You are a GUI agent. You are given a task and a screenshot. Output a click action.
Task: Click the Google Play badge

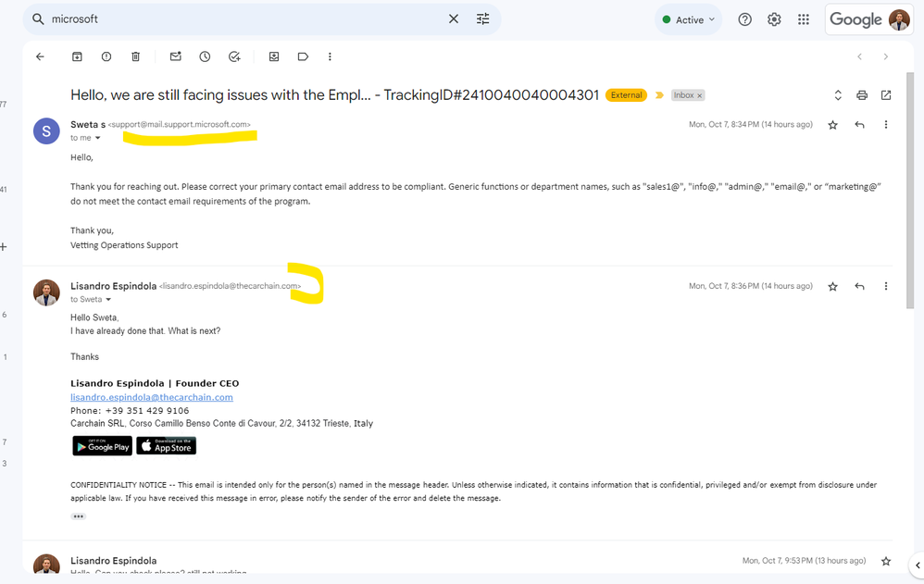103,446
